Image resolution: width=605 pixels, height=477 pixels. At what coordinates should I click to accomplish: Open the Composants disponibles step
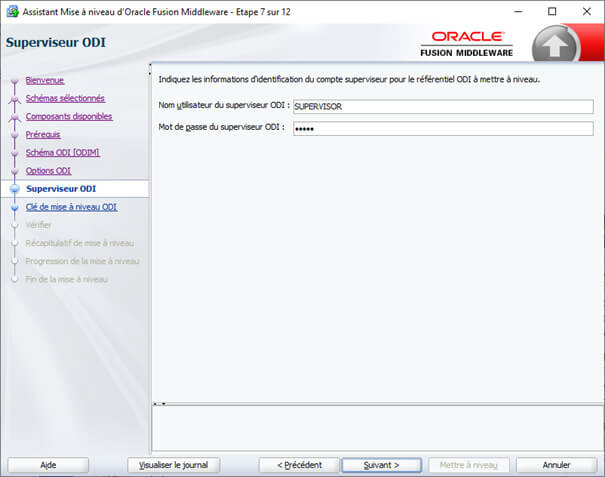(x=69, y=117)
